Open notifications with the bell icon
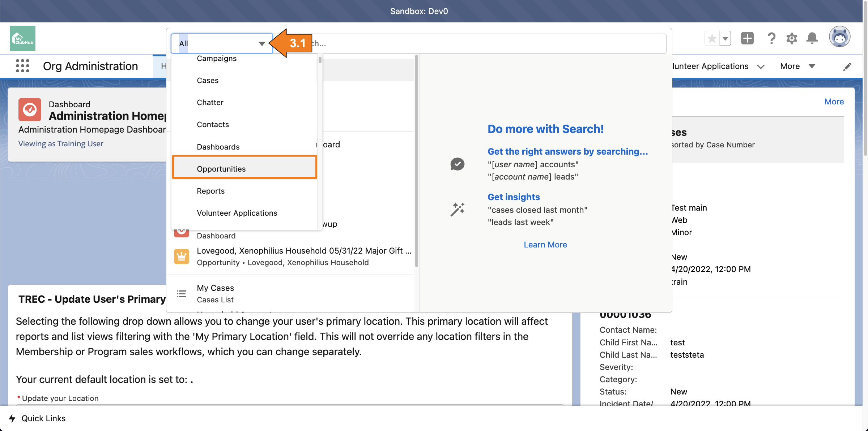The height and width of the screenshot is (431, 868). tap(812, 38)
